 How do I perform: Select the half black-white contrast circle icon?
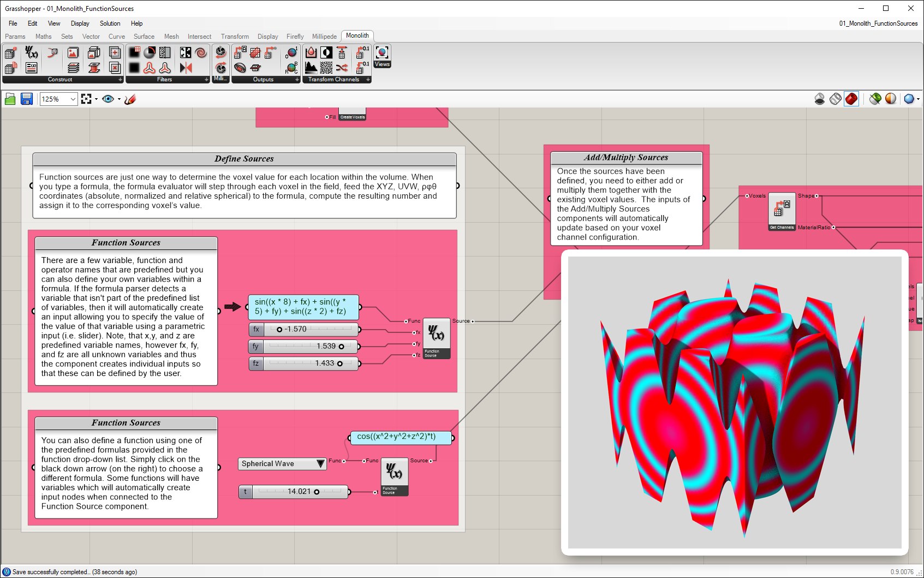tap(326, 53)
